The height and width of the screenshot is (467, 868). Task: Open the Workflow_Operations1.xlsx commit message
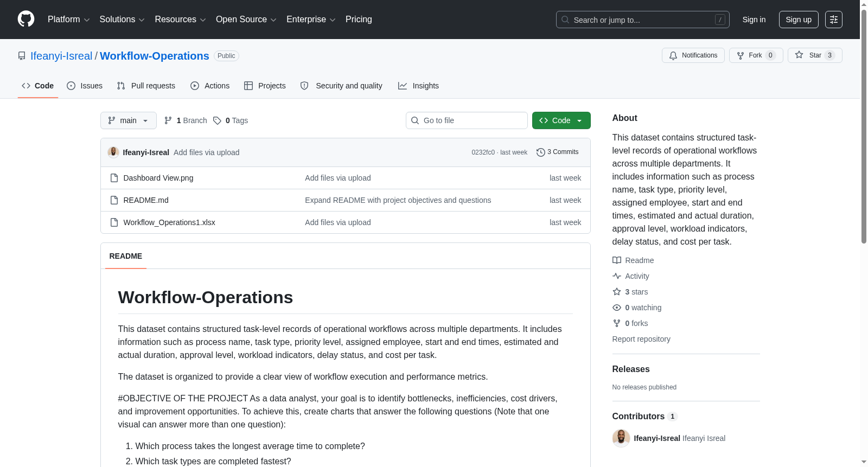(x=337, y=222)
